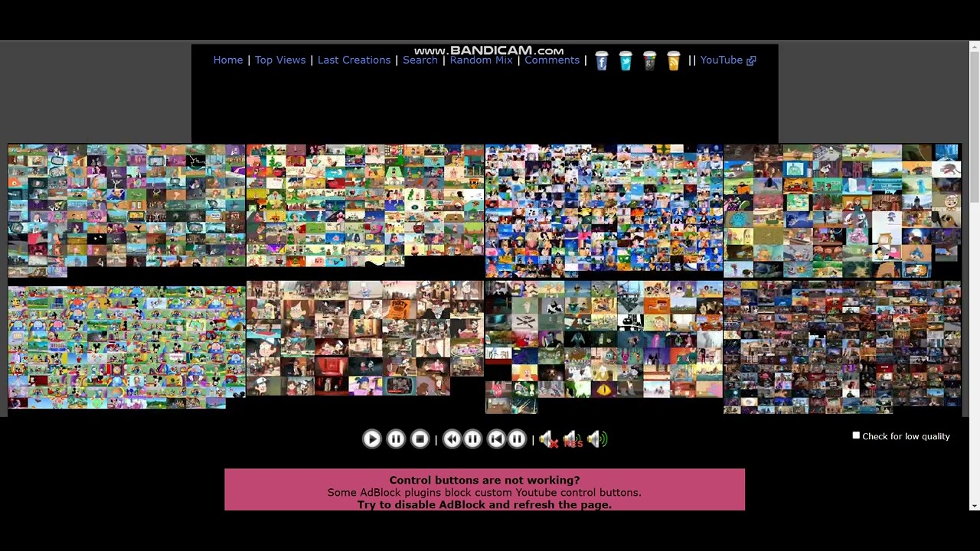The image size is (980, 551).
Task: Open the Random Mix link
Action: click(481, 60)
